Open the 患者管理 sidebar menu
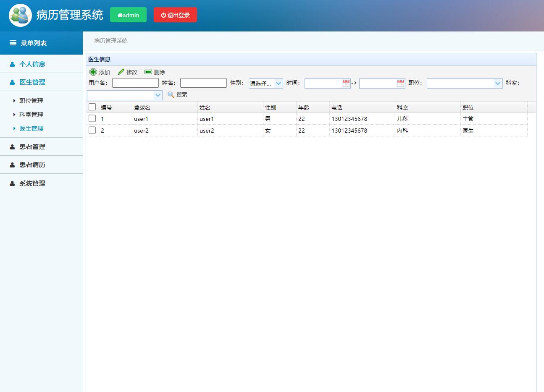Viewport: 544px width, 392px height. pos(32,147)
